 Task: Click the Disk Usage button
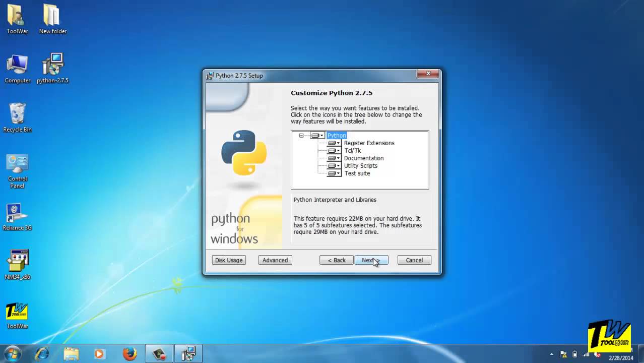[229, 260]
